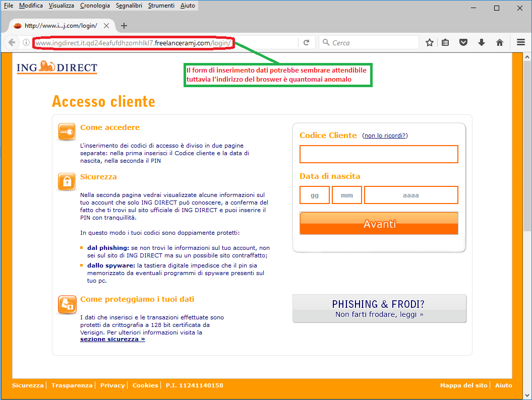This screenshot has width=532, height=400.
Task: Click the Codice Cliente input field
Action: pyautogui.click(x=379, y=154)
